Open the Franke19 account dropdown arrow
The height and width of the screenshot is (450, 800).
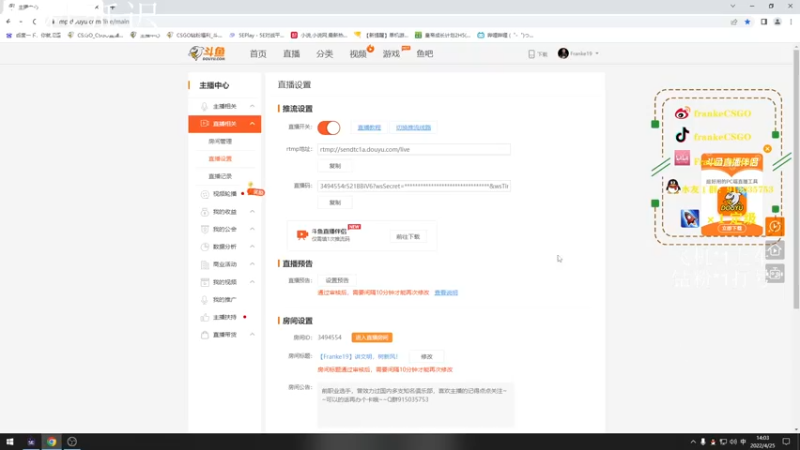pos(597,54)
